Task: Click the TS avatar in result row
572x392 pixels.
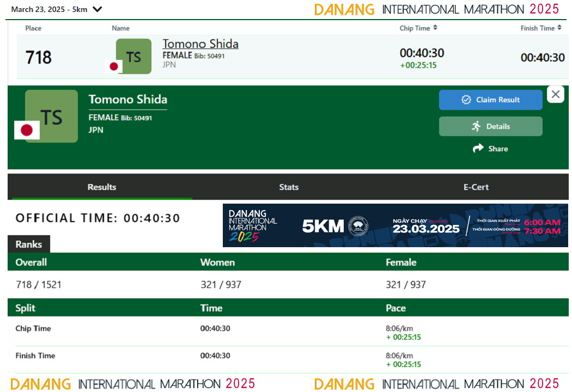Action: point(133,56)
